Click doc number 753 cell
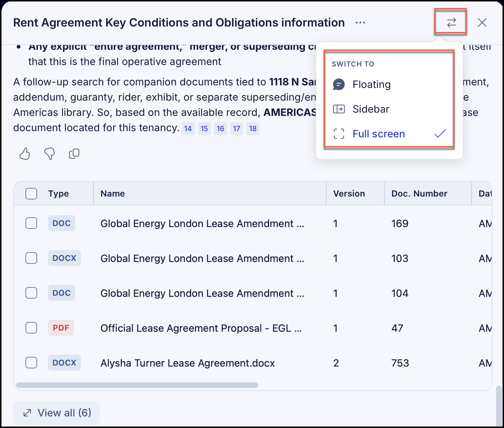 pyautogui.click(x=400, y=363)
